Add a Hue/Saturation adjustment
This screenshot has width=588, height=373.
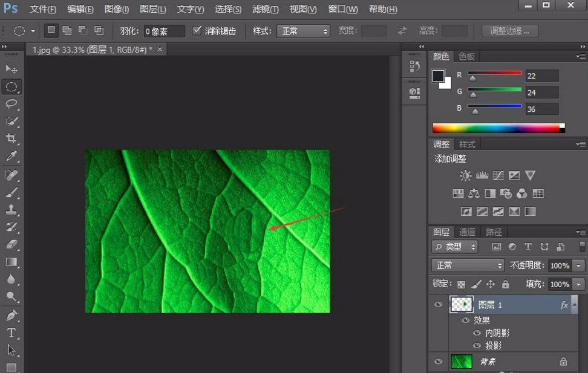click(x=458, y=193)
